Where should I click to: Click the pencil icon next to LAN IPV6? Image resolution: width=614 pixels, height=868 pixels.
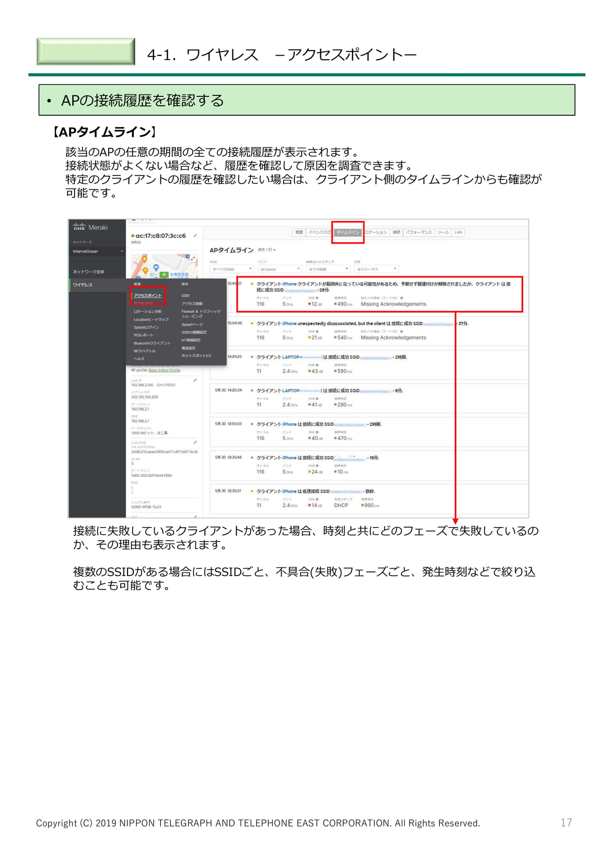coord(195,442)
